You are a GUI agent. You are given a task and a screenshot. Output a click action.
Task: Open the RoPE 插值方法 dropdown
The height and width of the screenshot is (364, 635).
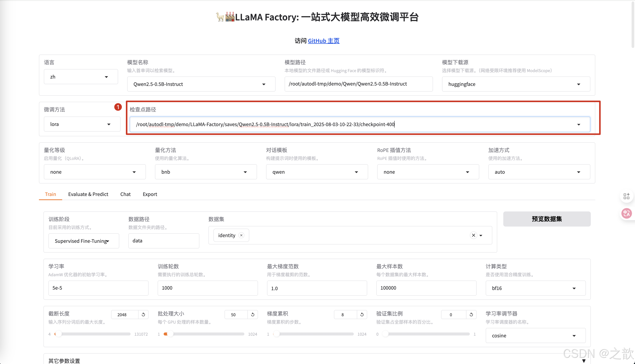pyautogui.click(x=428, y=172)
